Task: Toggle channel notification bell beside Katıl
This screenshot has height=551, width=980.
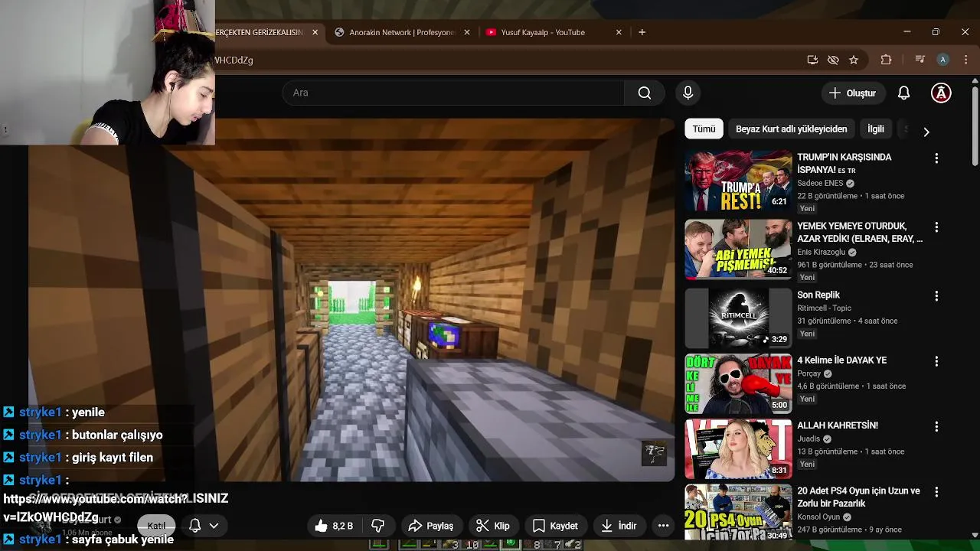Action: (195, 526)
